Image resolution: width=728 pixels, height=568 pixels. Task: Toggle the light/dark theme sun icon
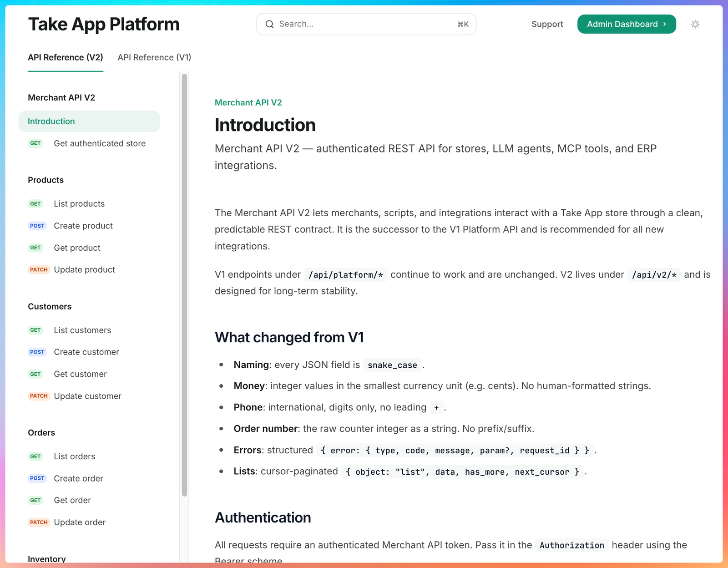pyautogui.click(x=695, y=24)
